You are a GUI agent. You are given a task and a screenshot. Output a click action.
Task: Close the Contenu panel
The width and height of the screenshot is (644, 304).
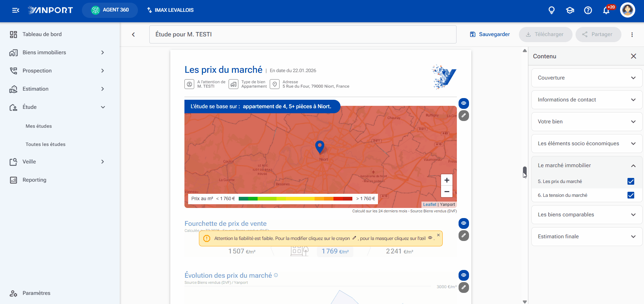click(x=634, y=56)
